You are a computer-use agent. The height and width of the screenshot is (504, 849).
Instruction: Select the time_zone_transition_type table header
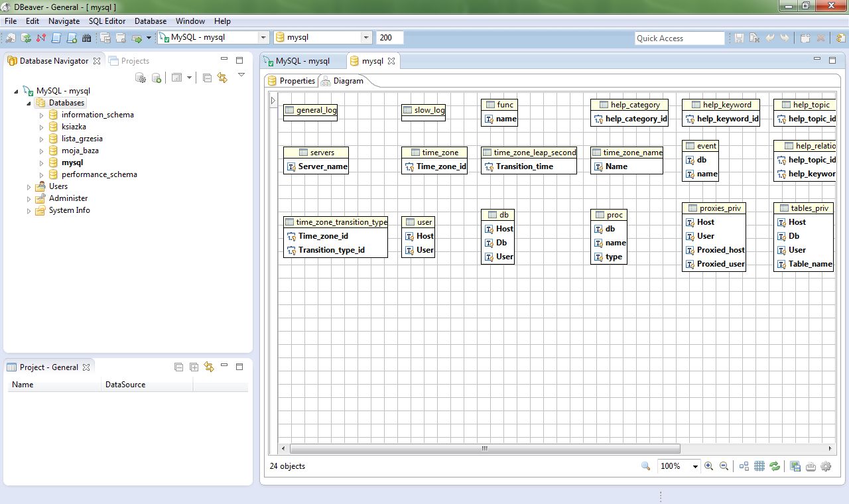[336, 222]
